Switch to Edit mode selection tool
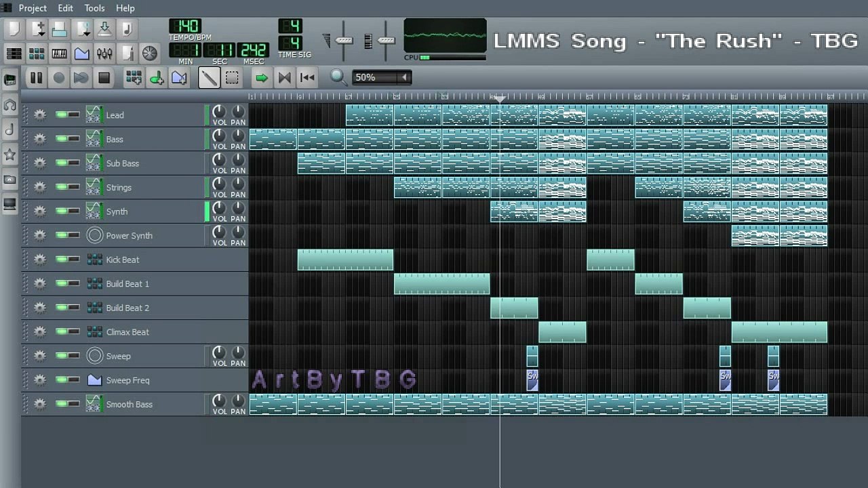 click(232, 78)
